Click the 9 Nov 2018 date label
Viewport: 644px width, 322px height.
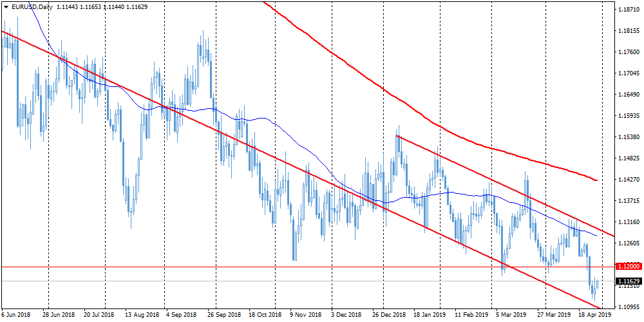tap(305, 315)
